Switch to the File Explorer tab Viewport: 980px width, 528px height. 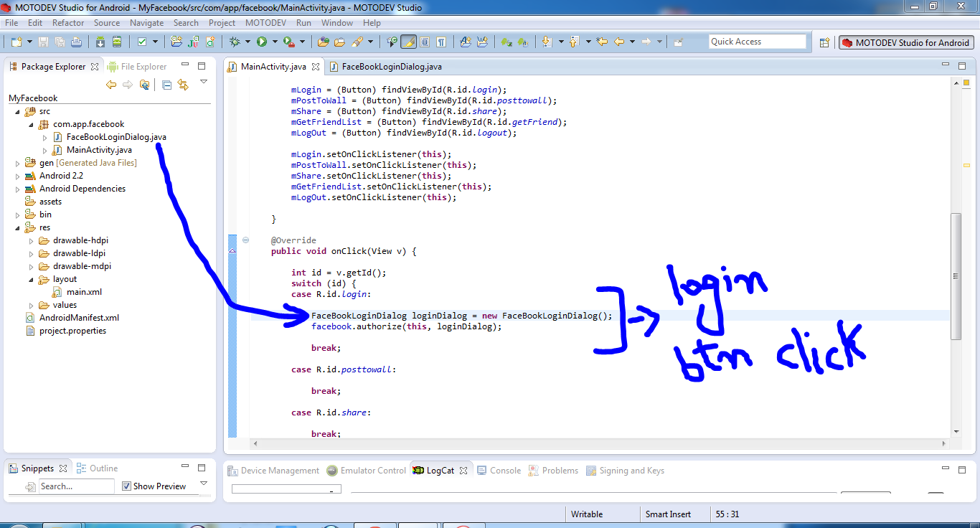pos(136,67)
